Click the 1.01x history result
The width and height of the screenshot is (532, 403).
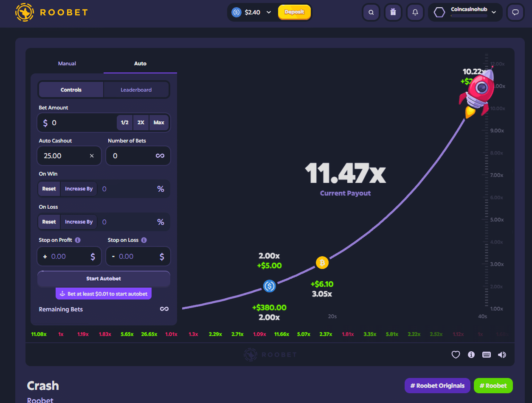pyautogui.click(x=171, y=334)
